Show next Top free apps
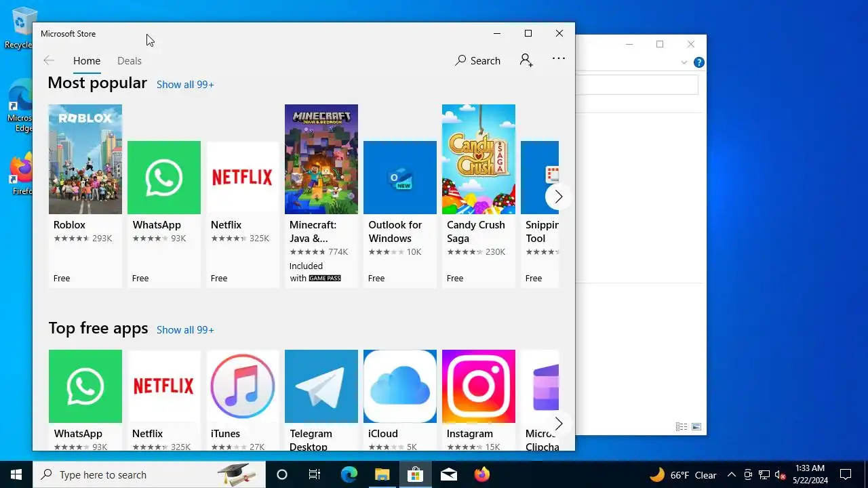 tap(558, 424)
